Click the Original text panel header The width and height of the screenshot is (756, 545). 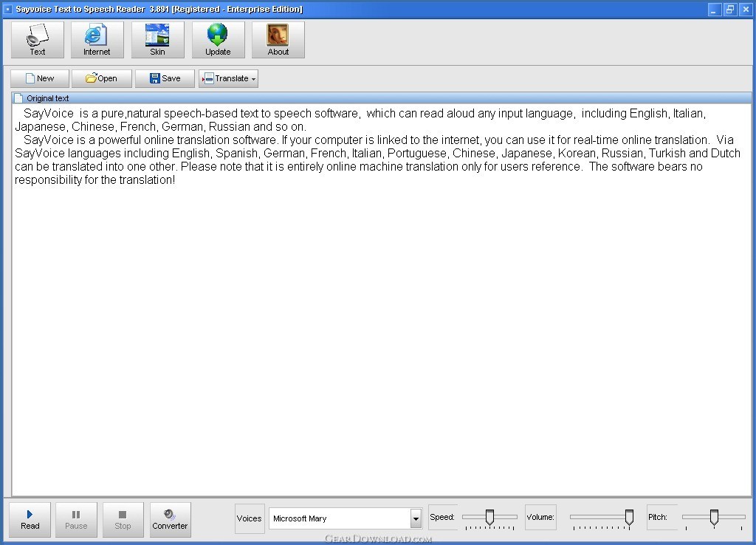click(381, 98)
